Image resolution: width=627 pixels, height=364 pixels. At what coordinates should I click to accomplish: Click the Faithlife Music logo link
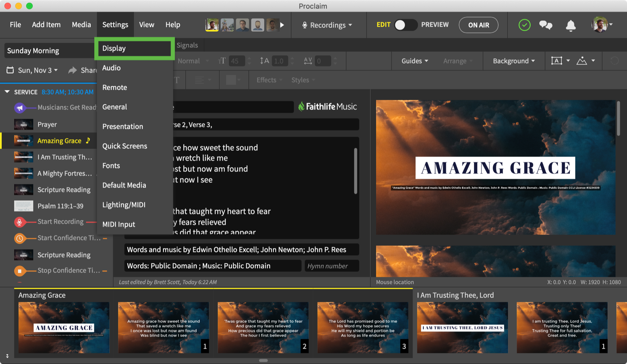[328, 106]
